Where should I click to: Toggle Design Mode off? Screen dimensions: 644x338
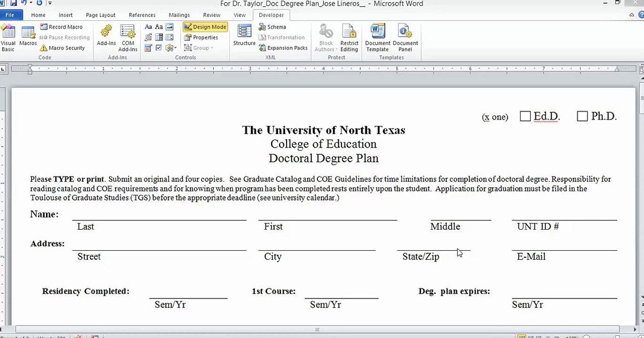(205, 27)
